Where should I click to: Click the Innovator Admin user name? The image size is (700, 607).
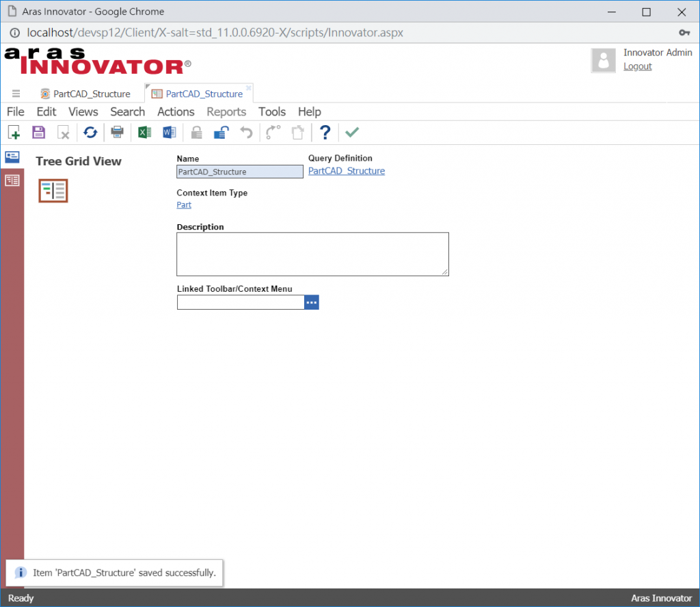(658, 53)
